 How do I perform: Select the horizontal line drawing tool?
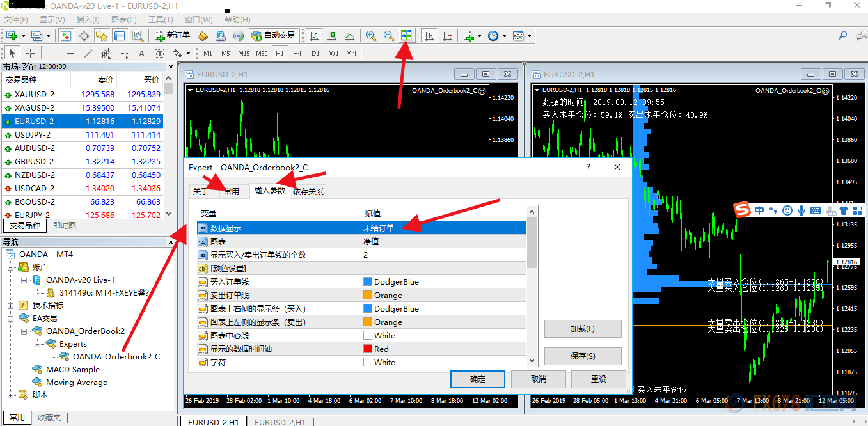70,53
